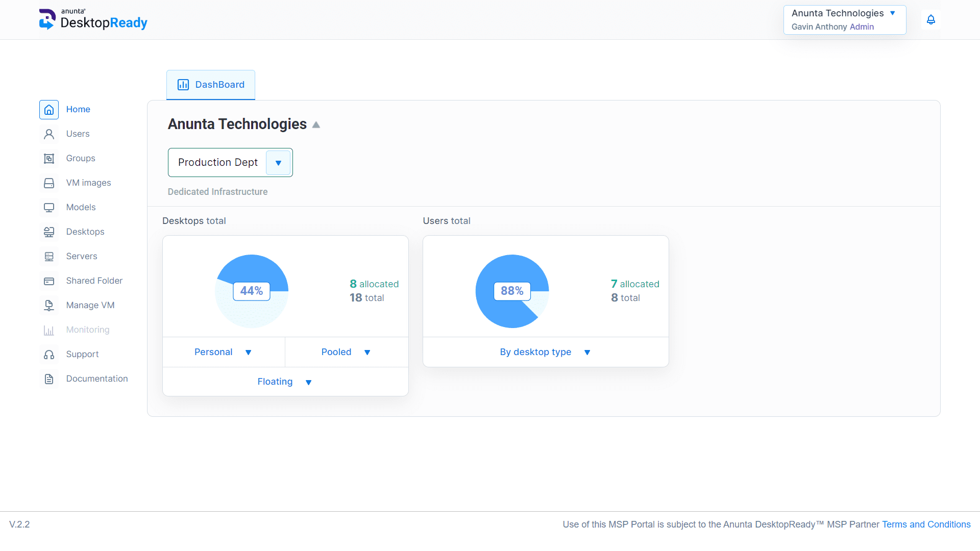The height and width of the screenshot is (551, 980).
Task: Open the Users section from sidebar
Action: [x=78, y=134]
